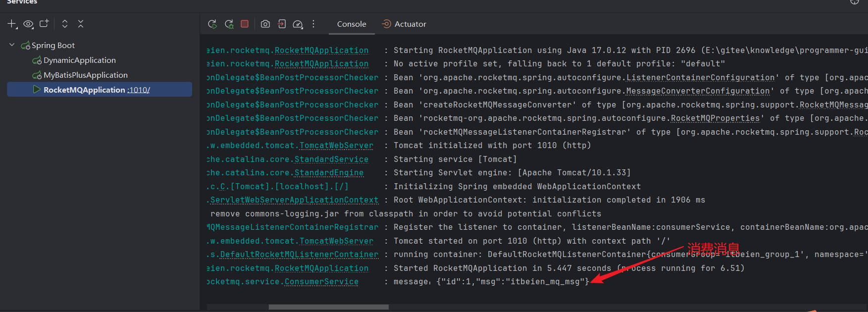Click the 'MQMessageListenerContainerRegistrar' logger name
The image size is (868, 312).
tap(293, 227)
